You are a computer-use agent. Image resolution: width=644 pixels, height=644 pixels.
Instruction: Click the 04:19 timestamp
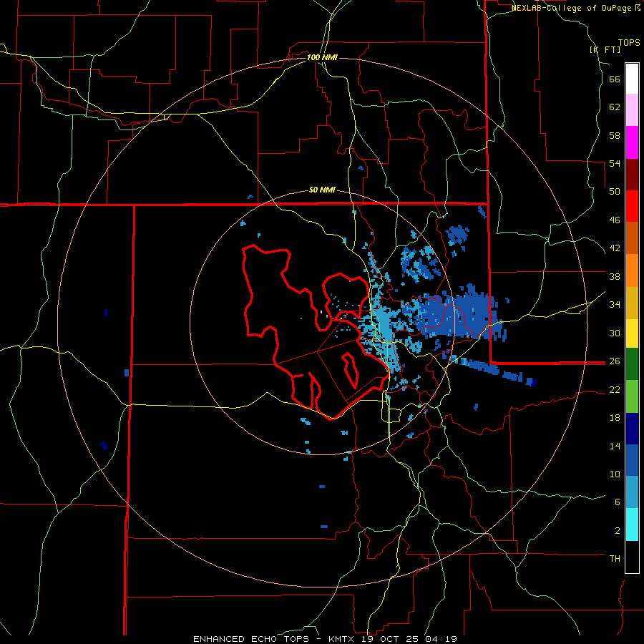441,639
